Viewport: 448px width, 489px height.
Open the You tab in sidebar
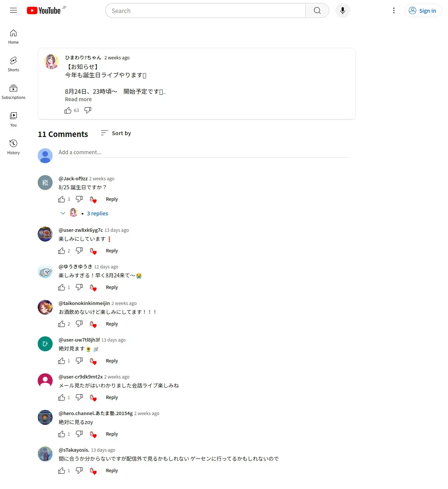point(13,119)
